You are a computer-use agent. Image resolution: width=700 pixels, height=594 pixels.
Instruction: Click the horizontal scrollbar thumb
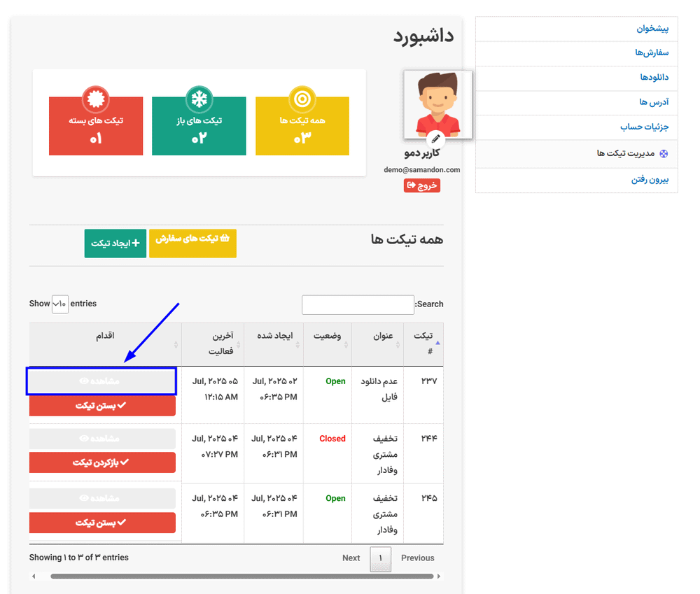pos(242,576)
